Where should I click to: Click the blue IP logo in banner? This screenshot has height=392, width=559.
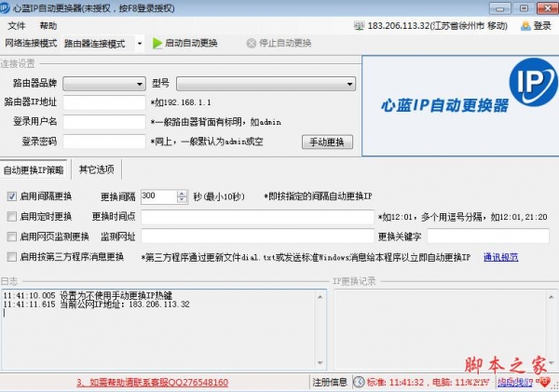533,82
